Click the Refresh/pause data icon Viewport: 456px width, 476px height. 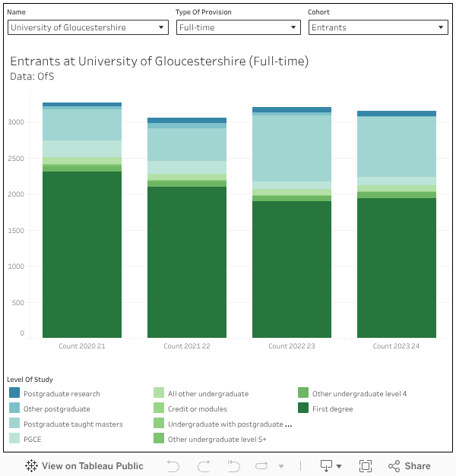click(263, 466)
